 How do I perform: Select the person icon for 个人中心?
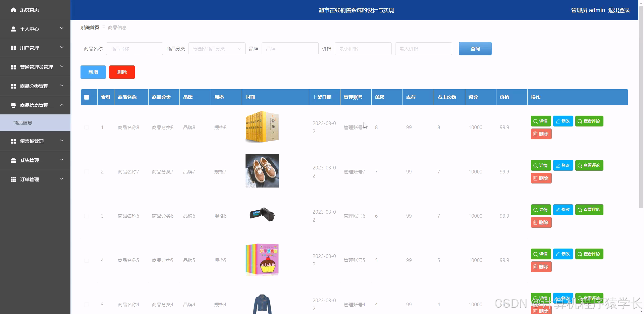(13, 29)
